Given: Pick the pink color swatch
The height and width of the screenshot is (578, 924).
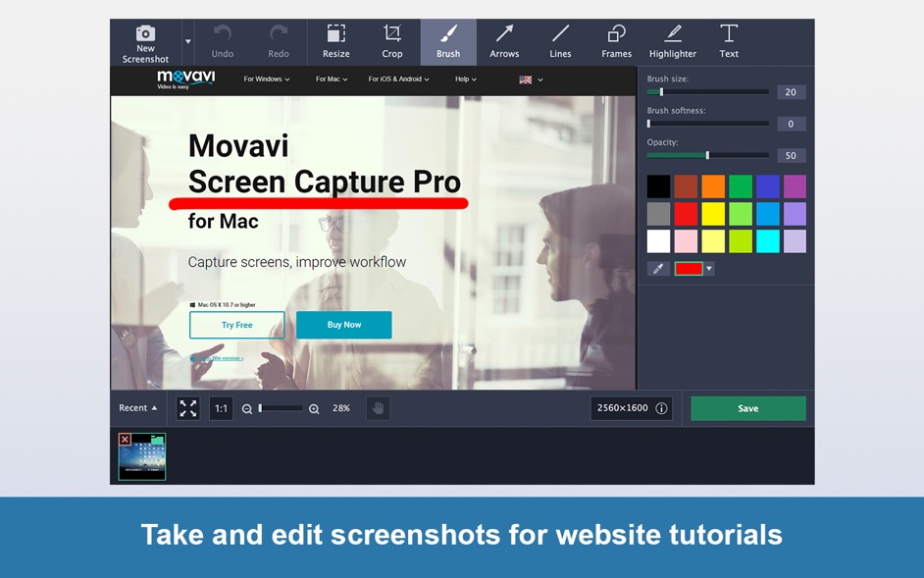Looking at the screenshot, I should click(686, 241).
